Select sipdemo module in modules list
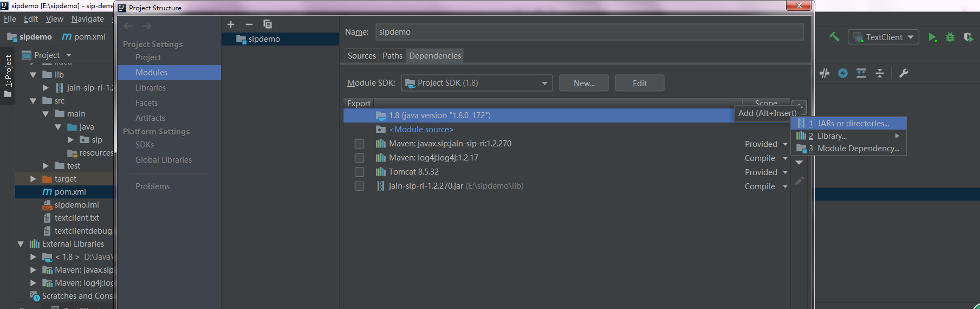The image size is (980, 309). click(x=280, y=39)
